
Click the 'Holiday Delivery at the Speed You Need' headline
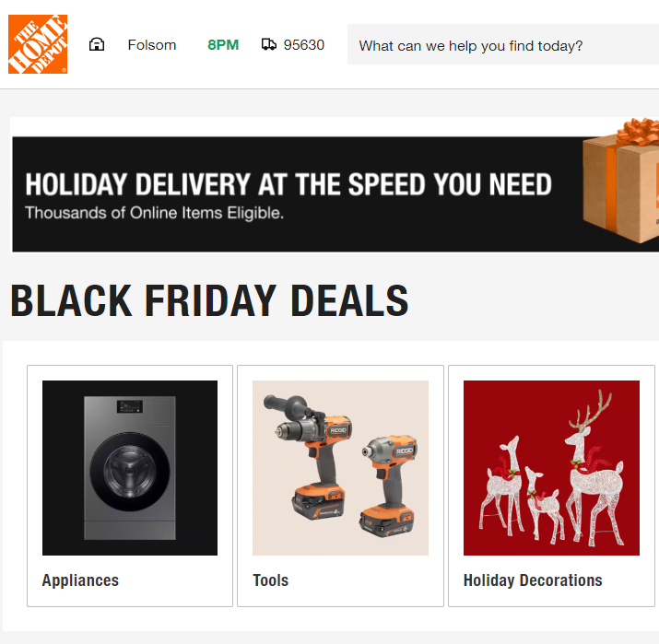click(288, 183)
